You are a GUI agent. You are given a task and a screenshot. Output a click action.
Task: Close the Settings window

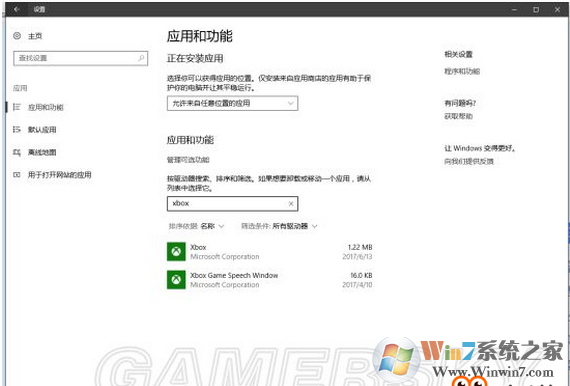[557, 10]
